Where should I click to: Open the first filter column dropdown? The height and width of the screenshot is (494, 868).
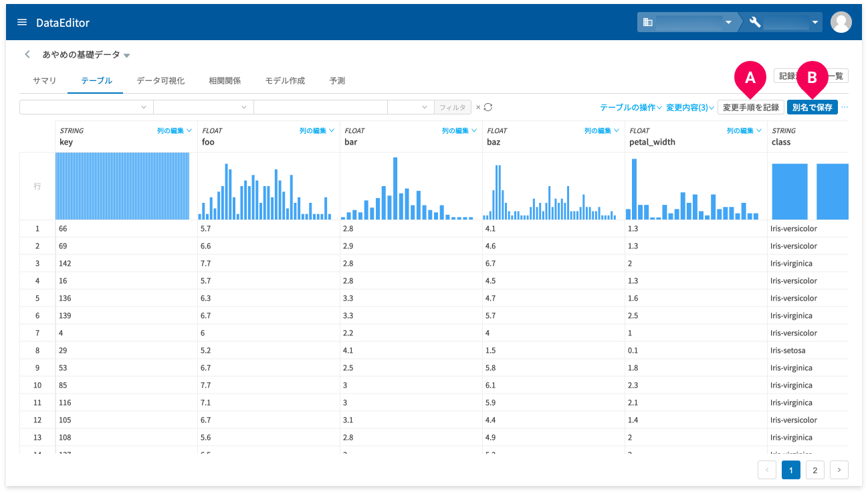86,107
